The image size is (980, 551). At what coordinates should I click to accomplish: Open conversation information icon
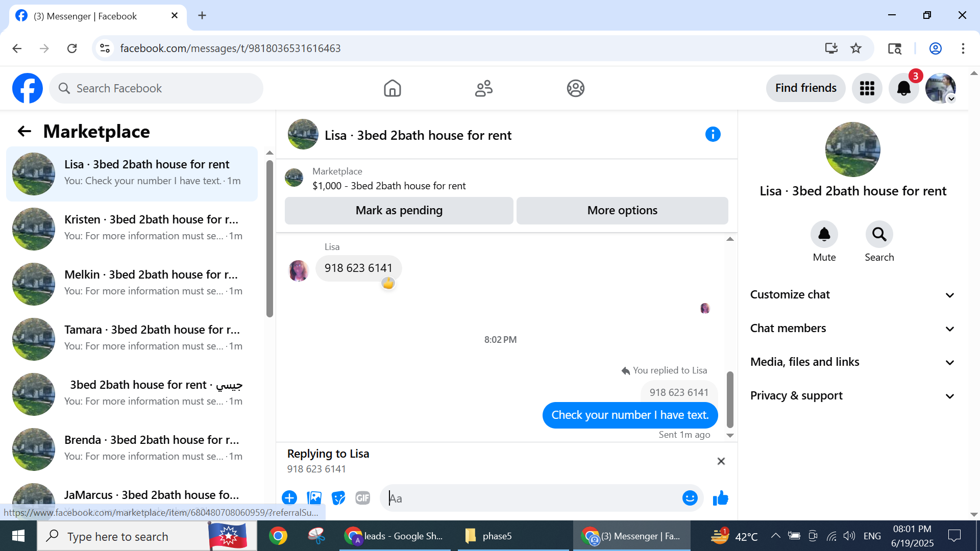[x=713, y=135]
